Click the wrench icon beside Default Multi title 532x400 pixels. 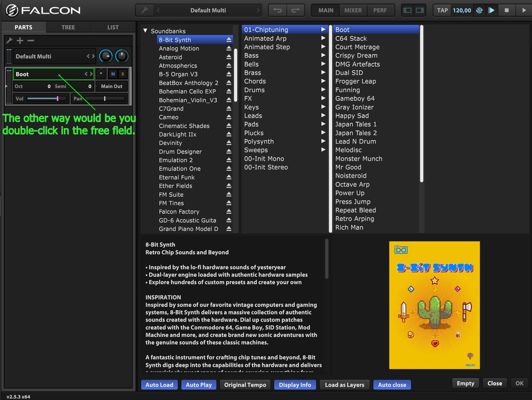coord(144,10)
